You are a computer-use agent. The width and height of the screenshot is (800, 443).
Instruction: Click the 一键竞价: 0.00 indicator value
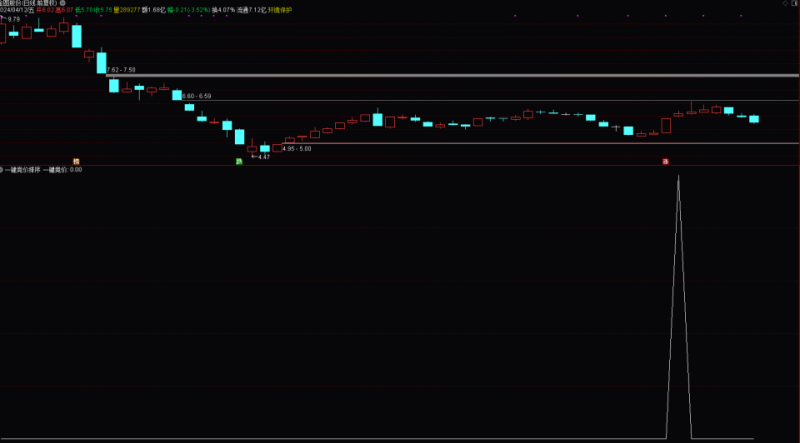tap(62, 170)
